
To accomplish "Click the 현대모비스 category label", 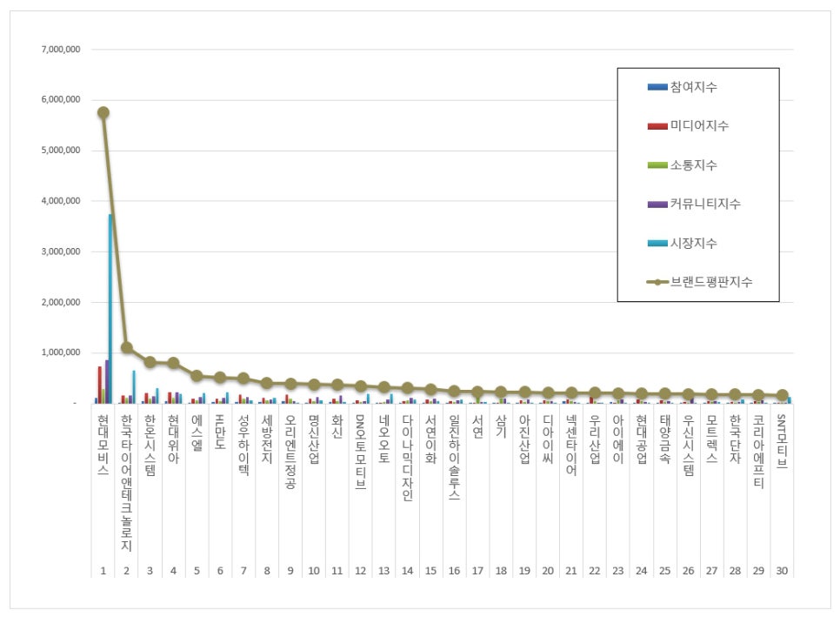I will coord(103,445).
